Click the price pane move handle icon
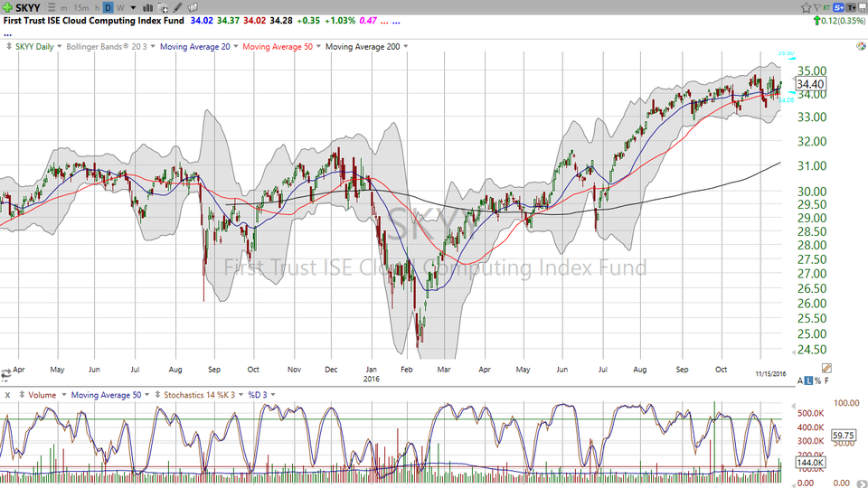 point(8,46)
